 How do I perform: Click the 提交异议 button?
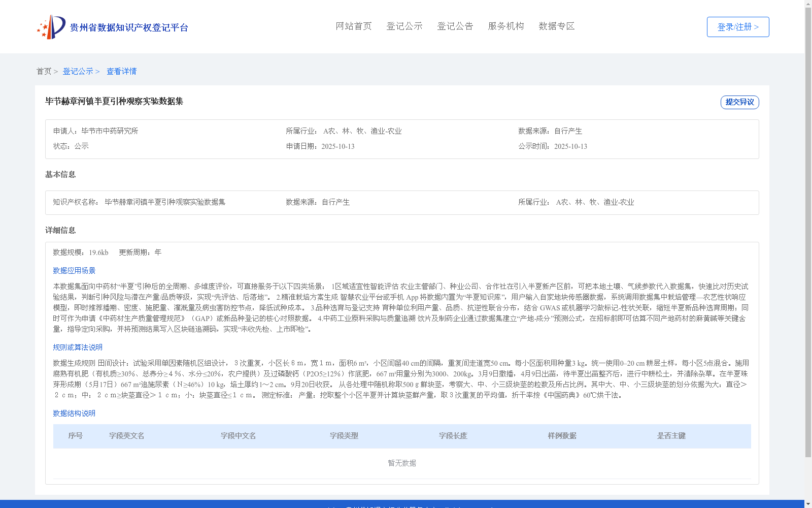739,102
